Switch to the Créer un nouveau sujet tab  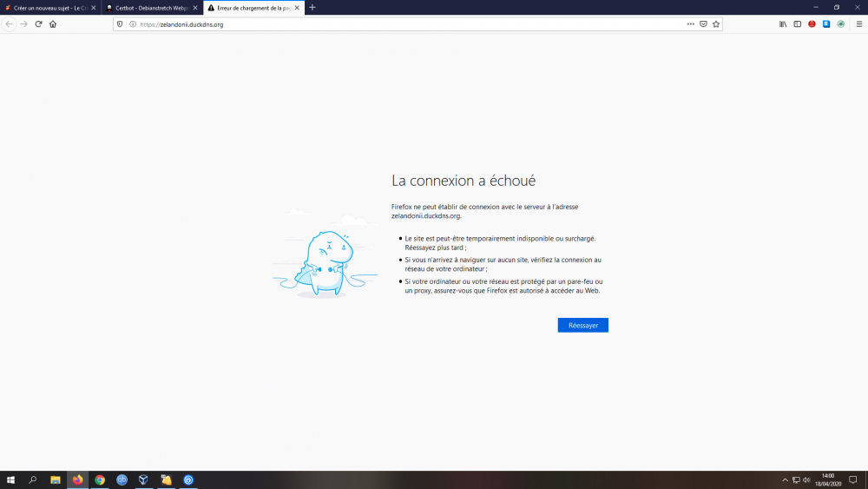(48, 8)
